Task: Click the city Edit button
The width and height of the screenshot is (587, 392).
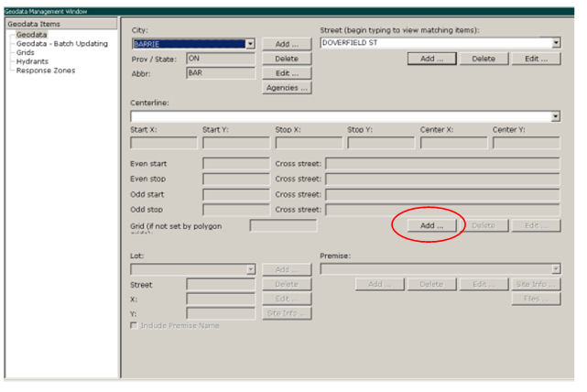Action: pos(287,73)
